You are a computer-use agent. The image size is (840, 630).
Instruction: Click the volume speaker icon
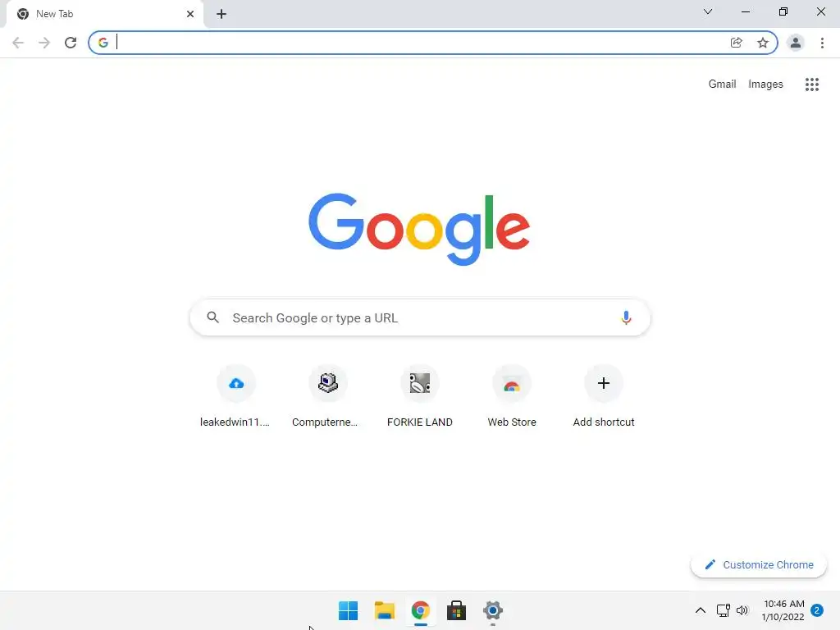click(742, 610)
